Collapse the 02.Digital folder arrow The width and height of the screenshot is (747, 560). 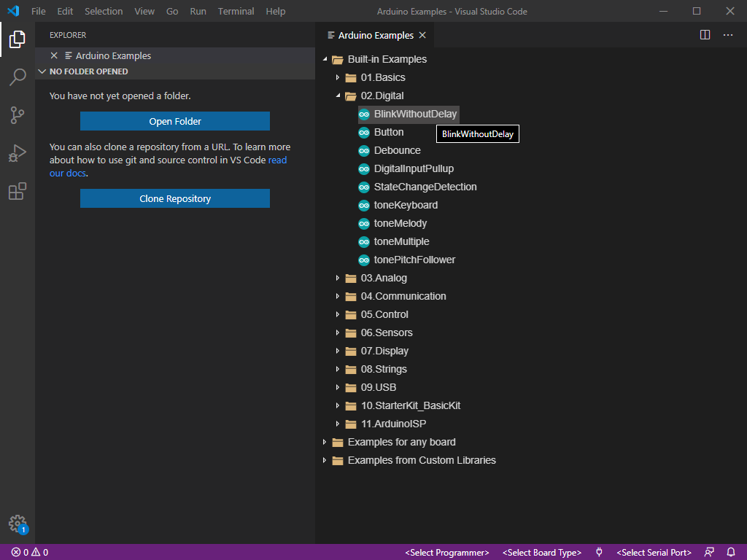pos(338,96)
